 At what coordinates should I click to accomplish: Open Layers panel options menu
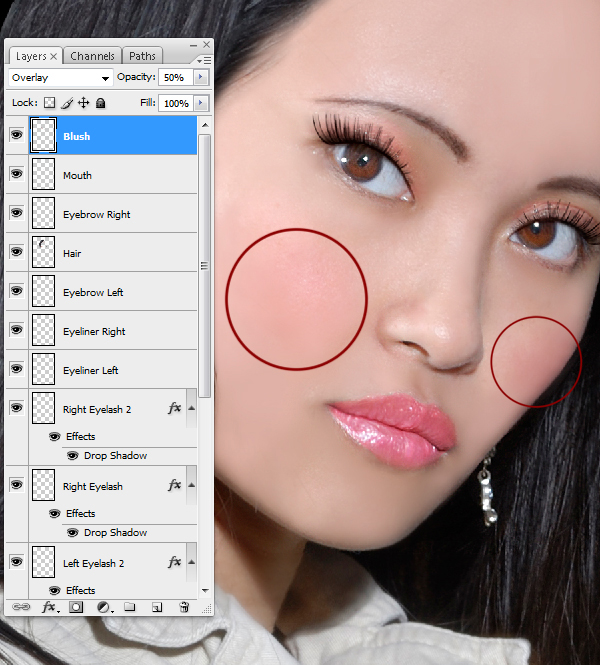204,61
